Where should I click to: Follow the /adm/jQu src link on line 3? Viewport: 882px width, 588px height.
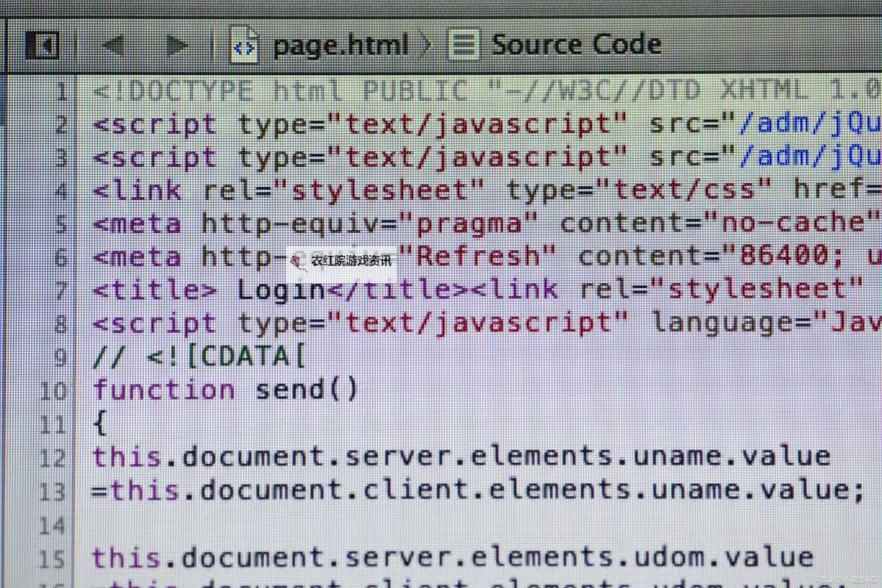click(x=809, y=157)
